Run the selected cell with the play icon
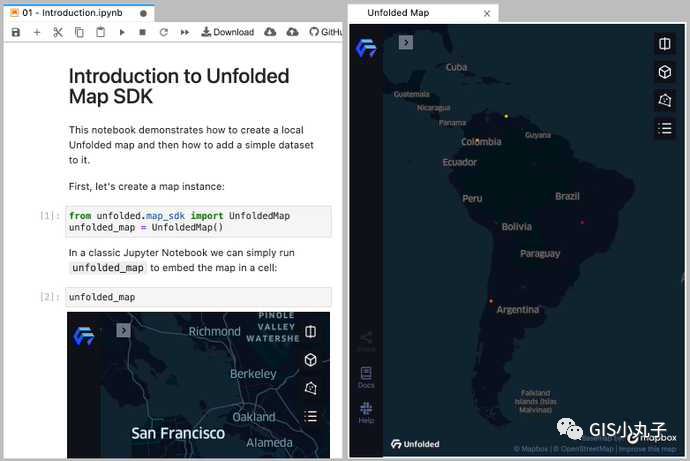Image resolution: width=690 pixels, height=461 pixels. point(122,32)
